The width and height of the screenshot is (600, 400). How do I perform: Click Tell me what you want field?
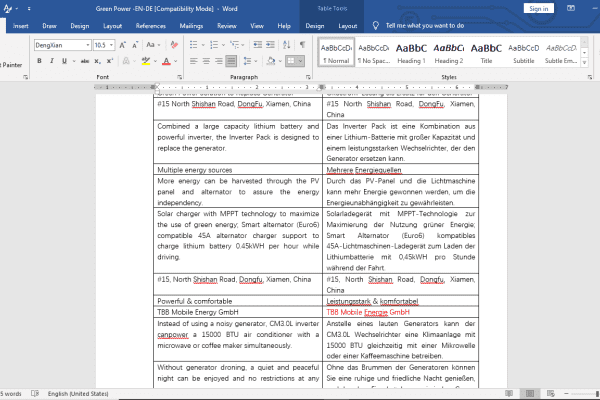(x=425, y=26)
